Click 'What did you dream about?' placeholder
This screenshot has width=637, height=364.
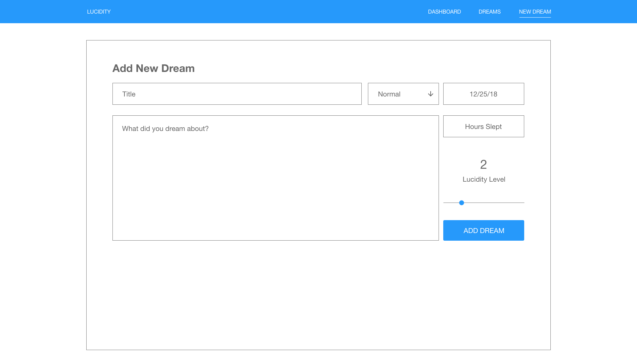pos(165,129)
